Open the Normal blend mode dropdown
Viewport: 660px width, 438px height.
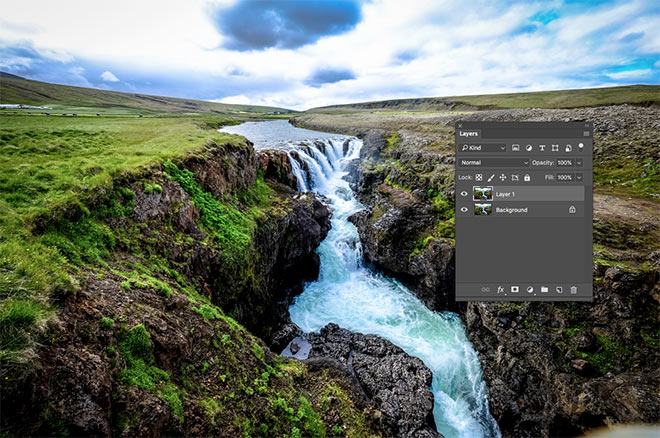[x=494, y=162]
